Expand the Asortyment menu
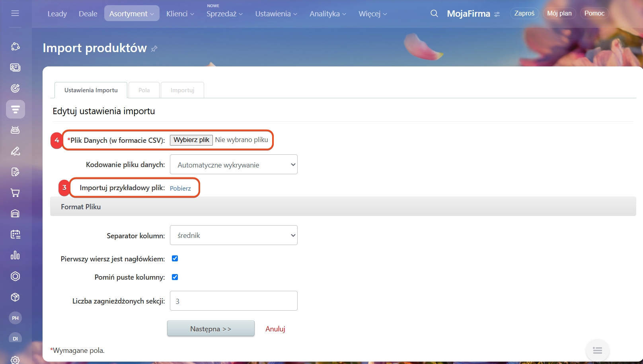Screen dimensions: 643x364 (x=132, y=14)
